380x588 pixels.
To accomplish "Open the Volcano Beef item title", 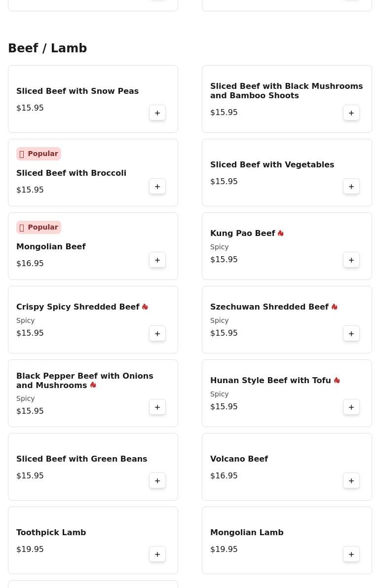I will [239, 459].
